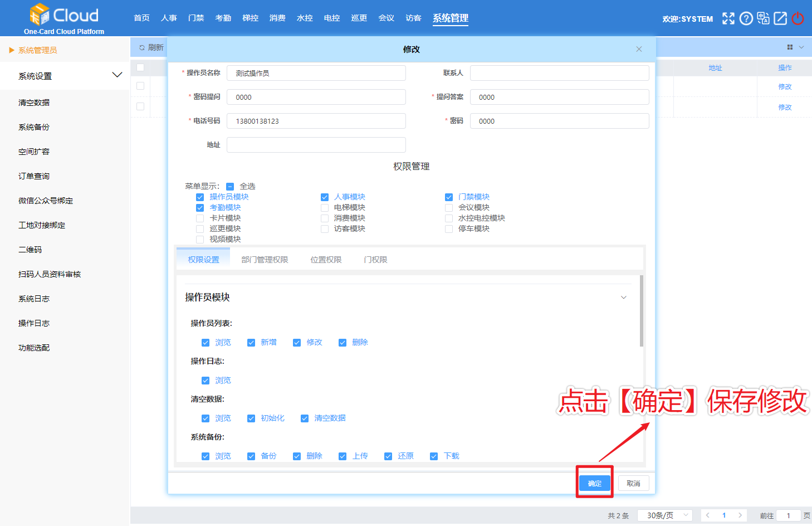Click the 确定 button to save changes
812x526 pixels.
point(595,483)
